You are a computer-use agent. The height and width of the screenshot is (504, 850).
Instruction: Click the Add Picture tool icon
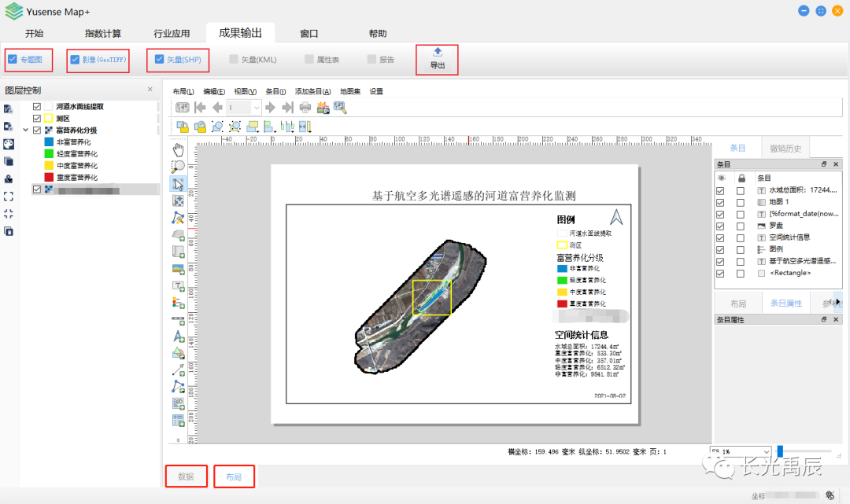tap(179, 269)
